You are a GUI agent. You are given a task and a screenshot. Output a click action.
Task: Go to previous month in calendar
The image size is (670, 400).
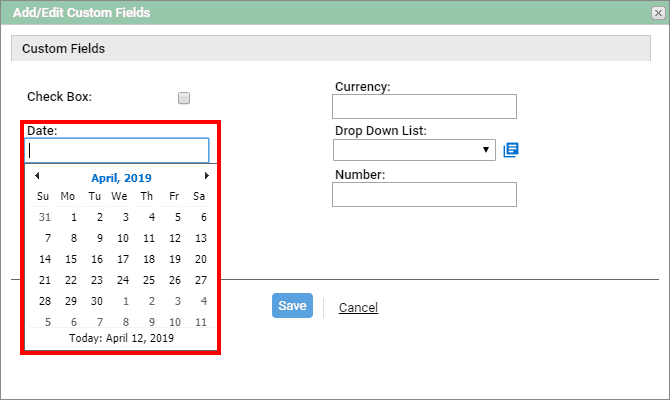[x=37, y=176]
